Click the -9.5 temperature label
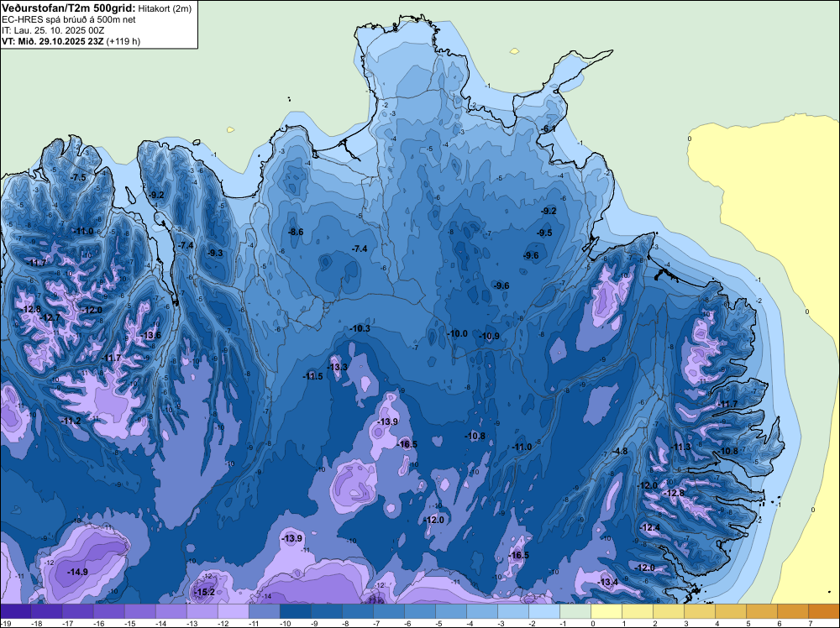 (x=545, y=233)
